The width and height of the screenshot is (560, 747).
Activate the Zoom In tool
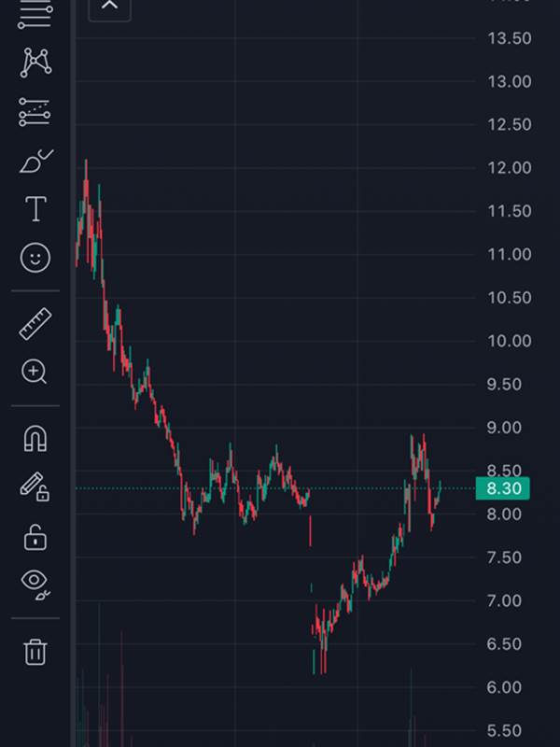point(35,372)
